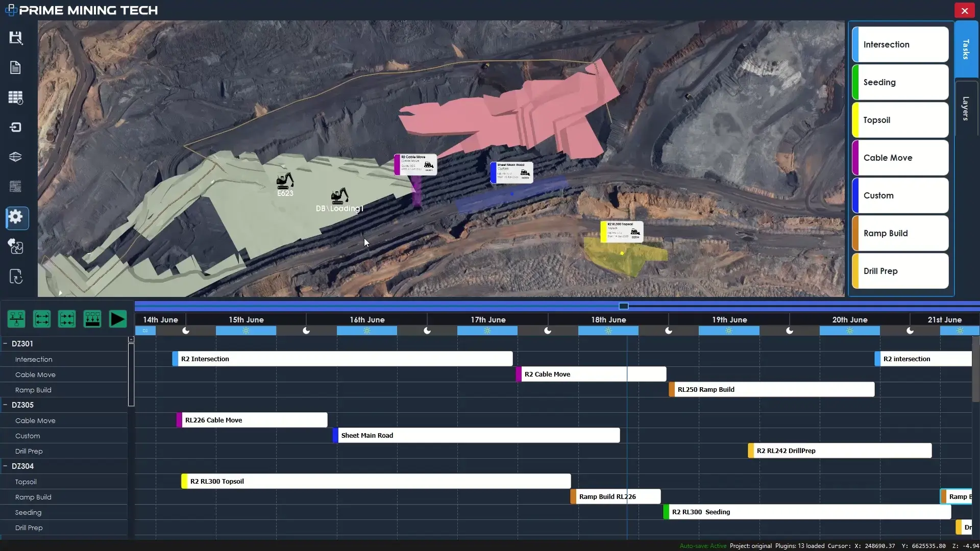
Task: Choose the Drill Prep task type
Action: tap(900, 271)
